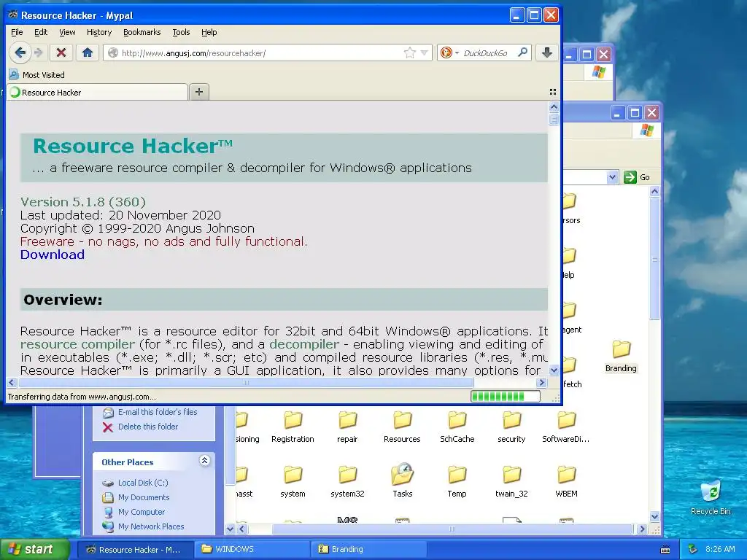Open the File menu in Mypal
Image resolution: width=747 pixels, height=560 pixels.
pos(17,32)
